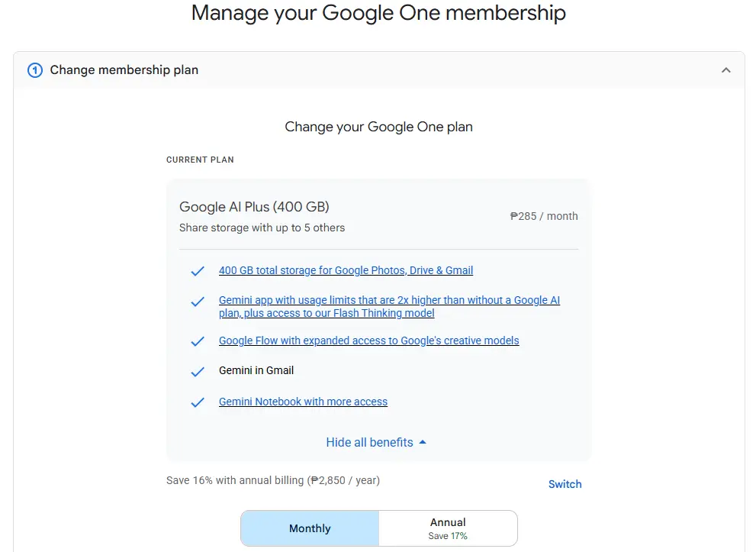756x552 pixels.
Task: Click checkmark beside 400 GB total storage
Action: click(198, 271)
